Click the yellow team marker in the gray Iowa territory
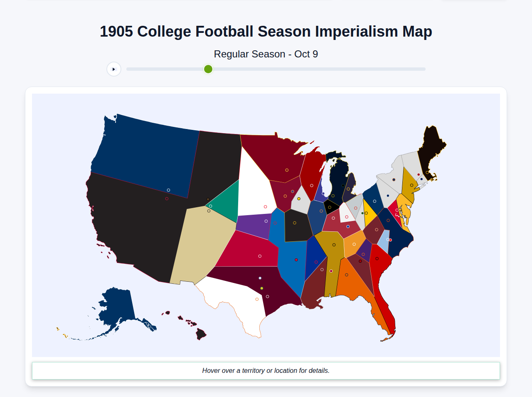 pyautogui.click(x=298, y=198)
